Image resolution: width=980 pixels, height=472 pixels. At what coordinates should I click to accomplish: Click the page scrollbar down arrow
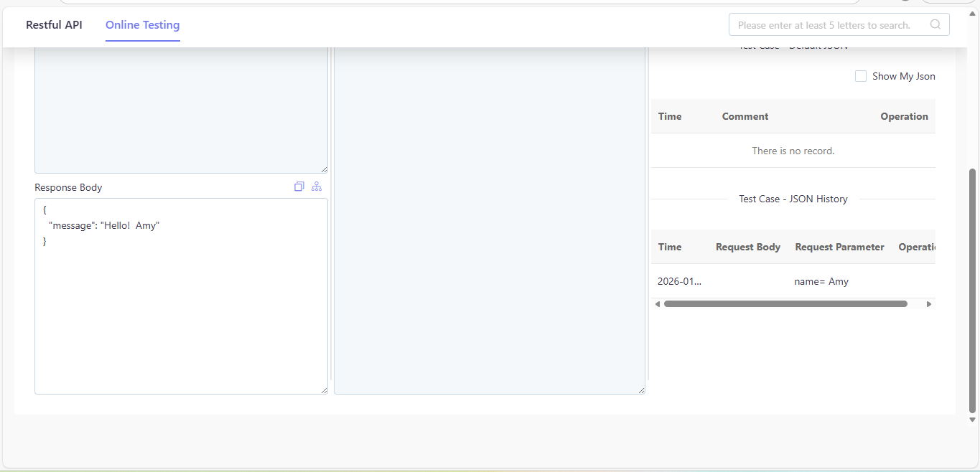[x=973, y=420]
